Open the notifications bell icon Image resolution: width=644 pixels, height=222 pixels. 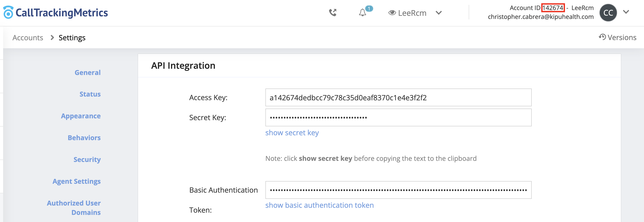[363, 12]
